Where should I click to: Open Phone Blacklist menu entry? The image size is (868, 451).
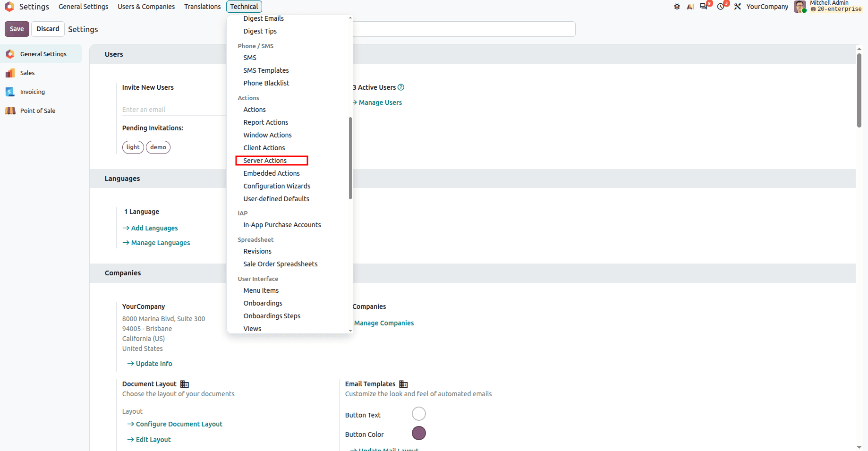click(x=266, y=83)
